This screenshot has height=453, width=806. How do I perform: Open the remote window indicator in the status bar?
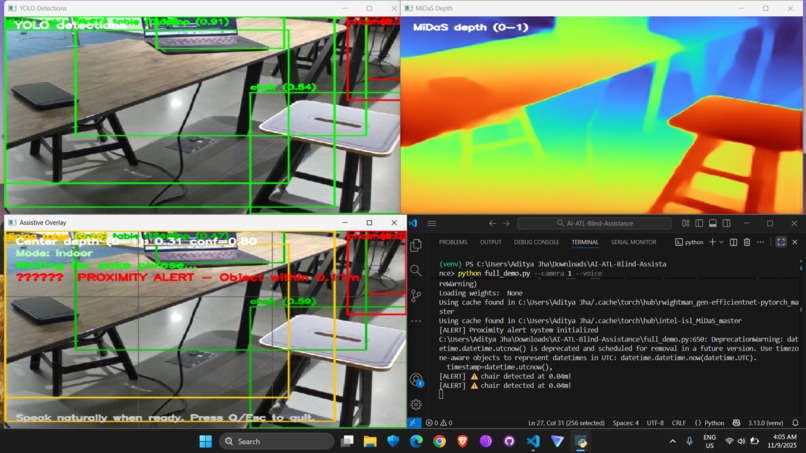point(414,423)
